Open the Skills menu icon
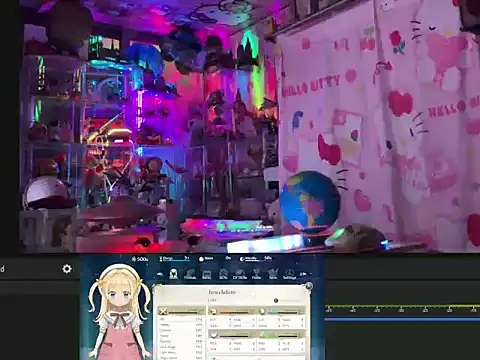 223,274
